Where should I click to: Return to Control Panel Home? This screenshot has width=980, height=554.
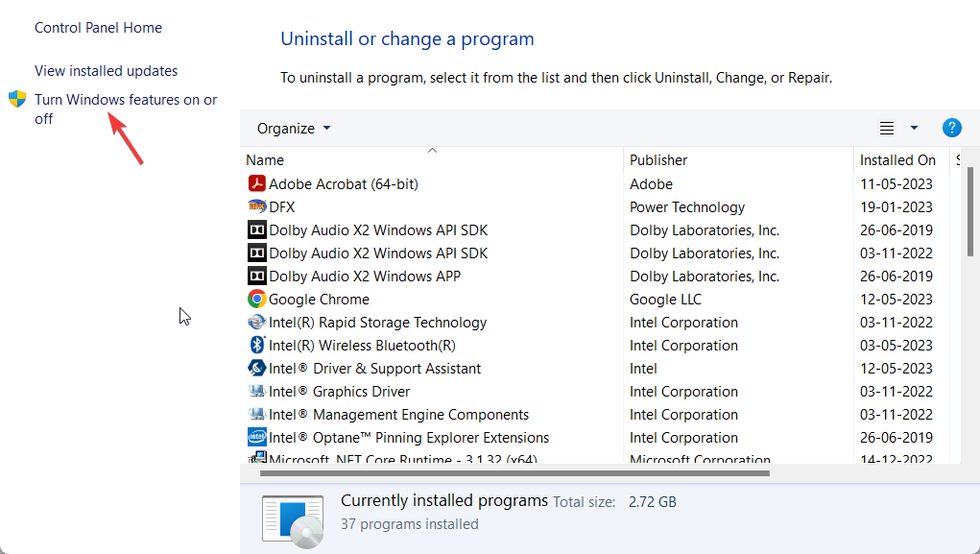click(98, 27)
